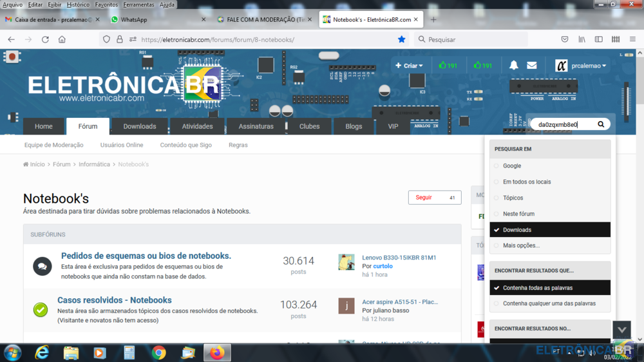Viewport: 644px width, 362px height.
Task: Open the notifications bell icon
Action: point(514,65)
